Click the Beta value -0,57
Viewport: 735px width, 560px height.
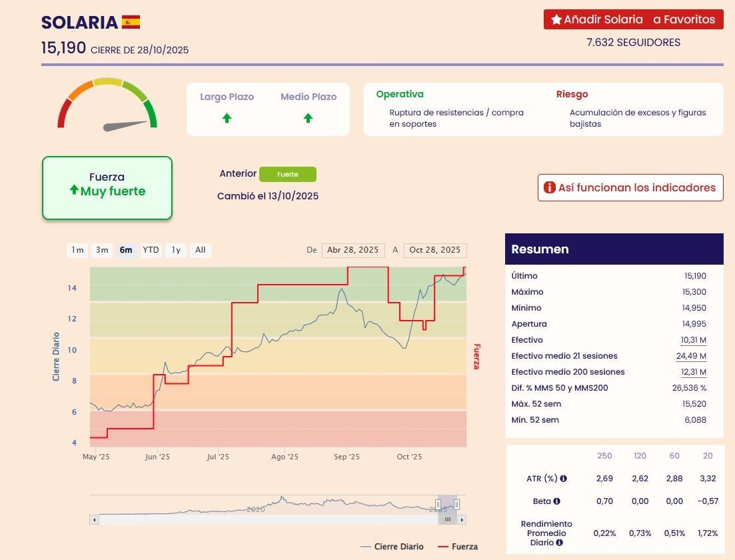(x=708, y=501)
